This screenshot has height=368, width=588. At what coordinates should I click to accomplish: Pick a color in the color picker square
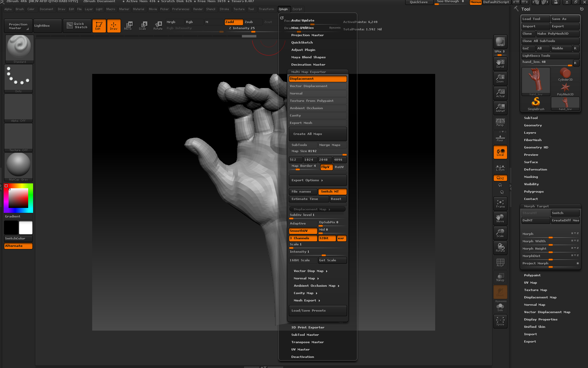pyautogui.click(x=18, y=198)
